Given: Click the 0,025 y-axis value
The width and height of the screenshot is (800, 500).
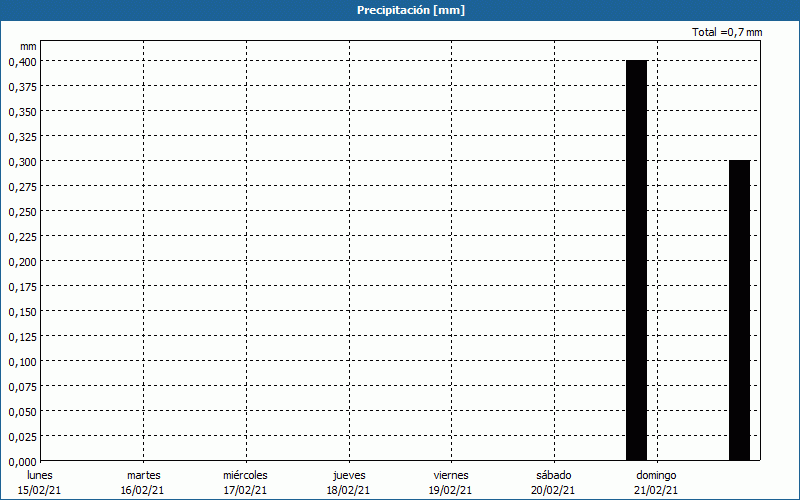Looking at the screenshot, I should pos(22,437).
